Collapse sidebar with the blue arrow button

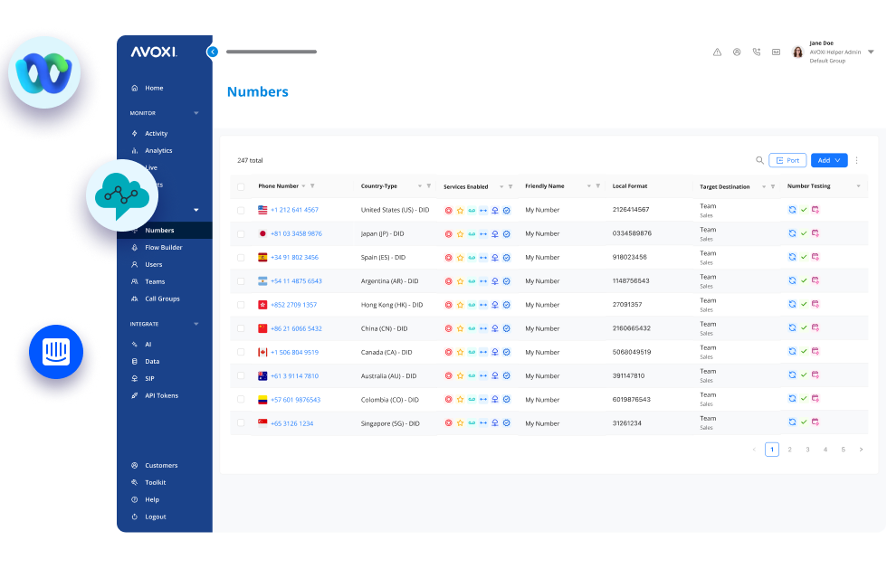point(213,52)
